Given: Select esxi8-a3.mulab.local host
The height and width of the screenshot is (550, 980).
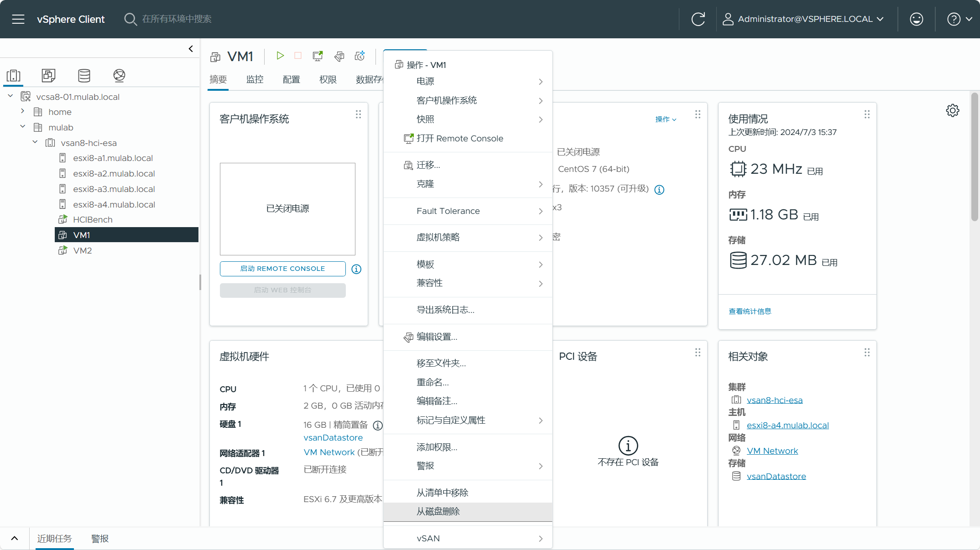Looking at the screenshot, I should 114,189.
